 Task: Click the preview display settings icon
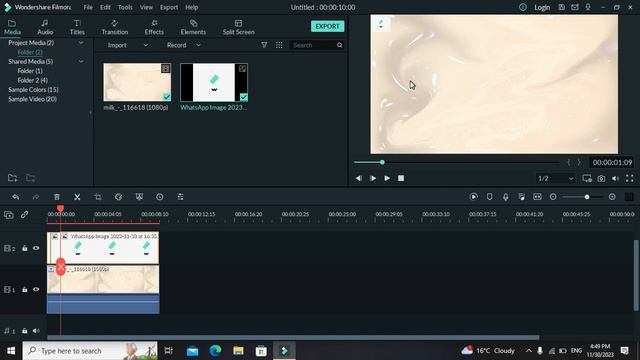pos(587,178)
